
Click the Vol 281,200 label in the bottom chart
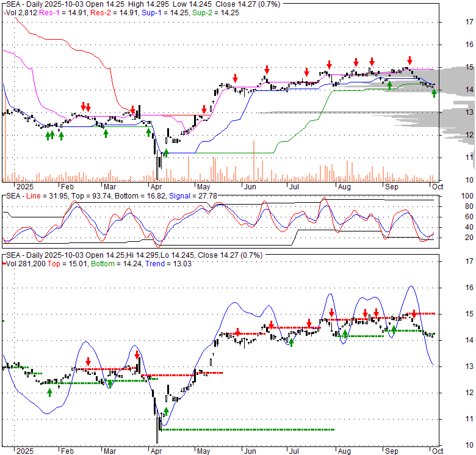coord(26,264)
